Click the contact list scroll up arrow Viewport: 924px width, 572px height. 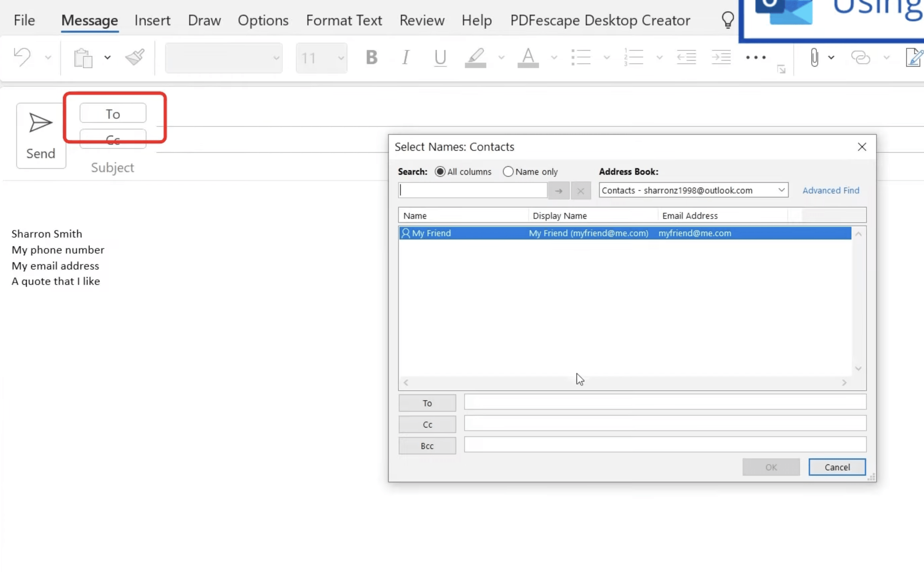point(859,234)
